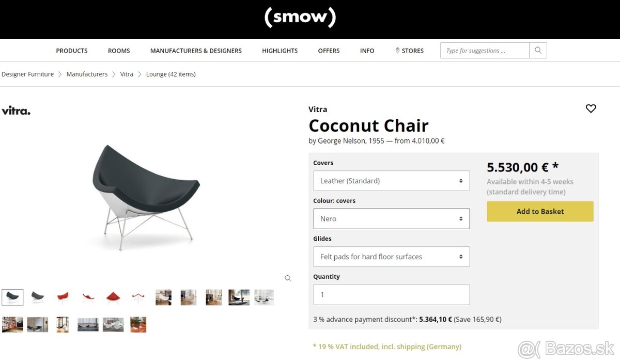Click the smow logo

coord(300,18)
